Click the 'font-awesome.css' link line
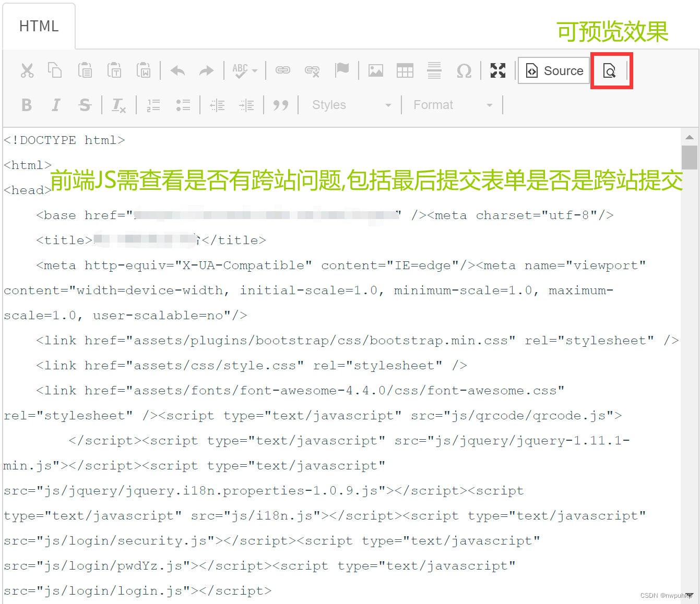Viewport: 700px width, 604px height. click(x=300, y=391)
